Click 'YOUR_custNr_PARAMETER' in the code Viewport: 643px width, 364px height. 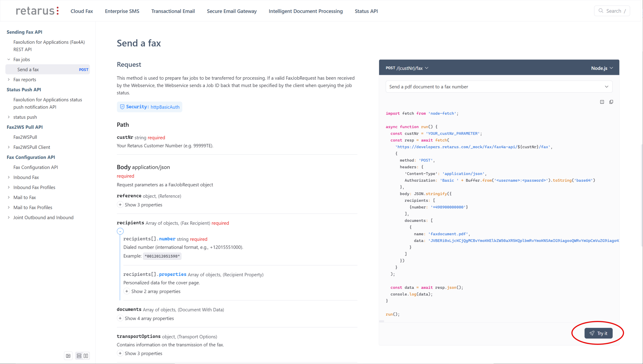point(453,133)
